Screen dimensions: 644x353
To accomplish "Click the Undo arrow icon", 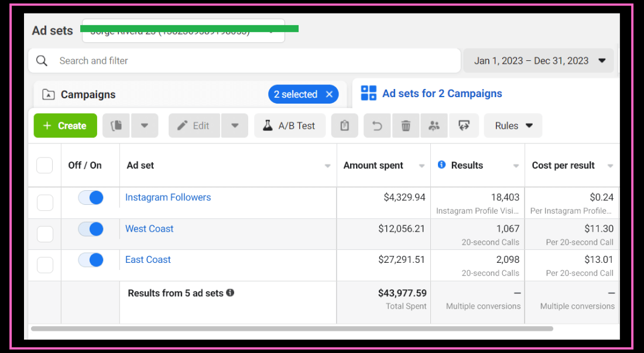I will 378,126.
